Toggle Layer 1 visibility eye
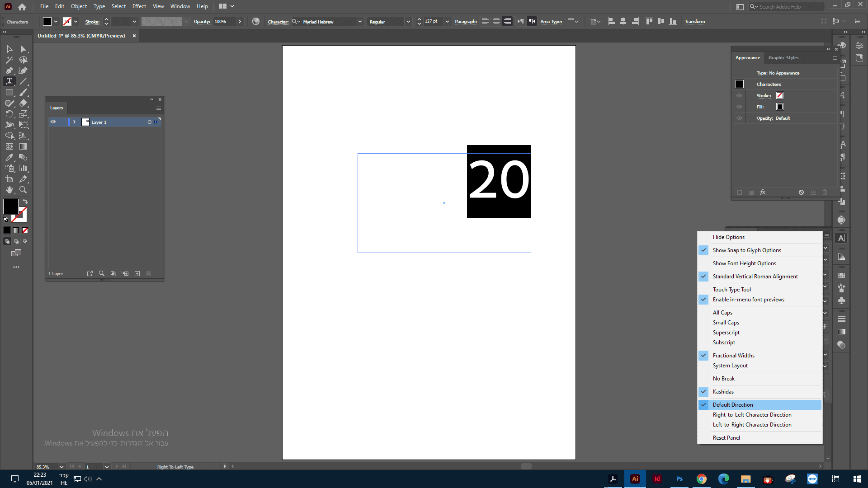The width and height of the screenshot is (868, 488). click(x=53, y=122)
